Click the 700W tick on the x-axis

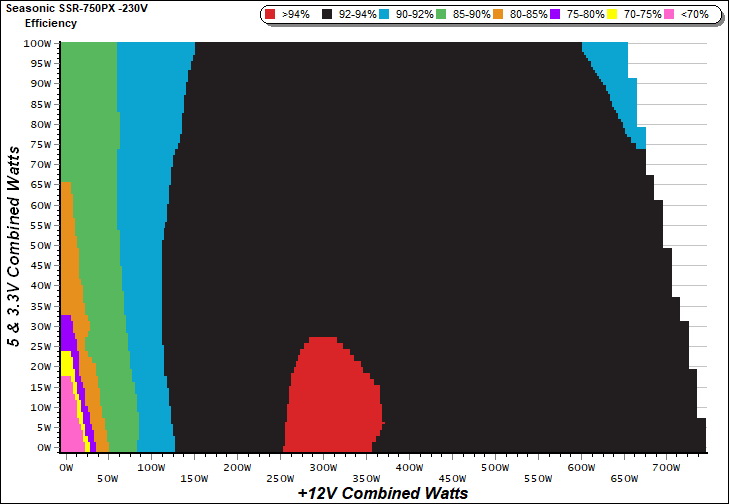(x=665, y=467)
